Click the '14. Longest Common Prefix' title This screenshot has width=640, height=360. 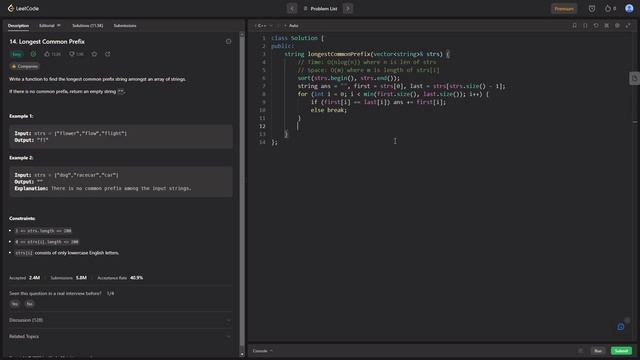47,41
